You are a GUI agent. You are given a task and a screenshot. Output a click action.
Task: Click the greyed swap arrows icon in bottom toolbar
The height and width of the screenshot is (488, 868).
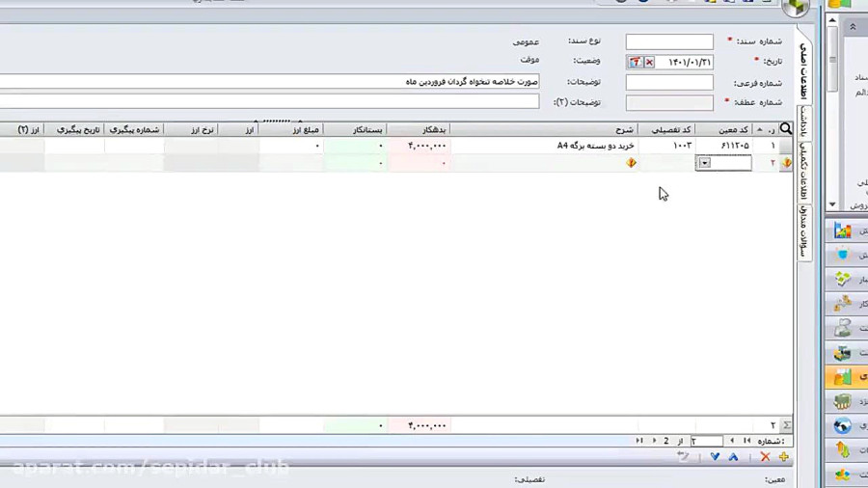[683, 457]
